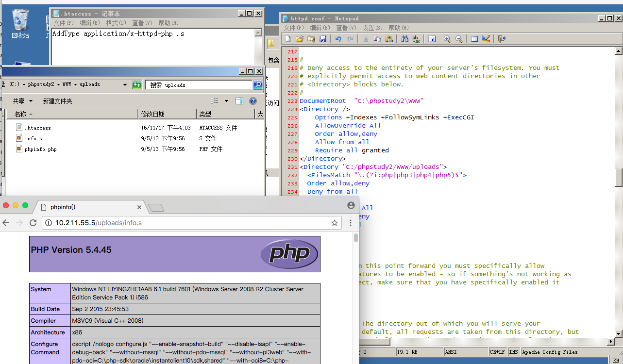Click the Copy icon in Notepad toolbar

pos(377,39)
